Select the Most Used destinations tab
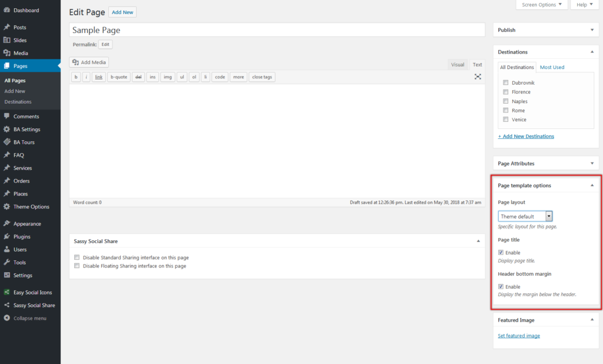This screenshot has height=364, width=603. click(552, 67)
